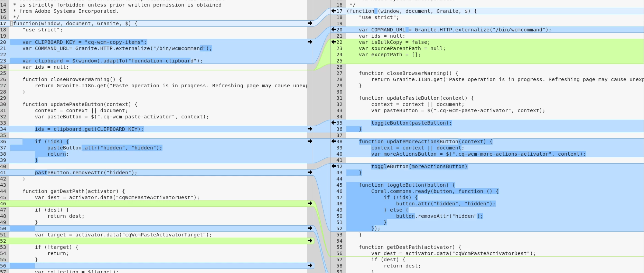Screen dimensions: 644x273
Task: Push left pane line 50 change to right
Action: tap(310, 228)
